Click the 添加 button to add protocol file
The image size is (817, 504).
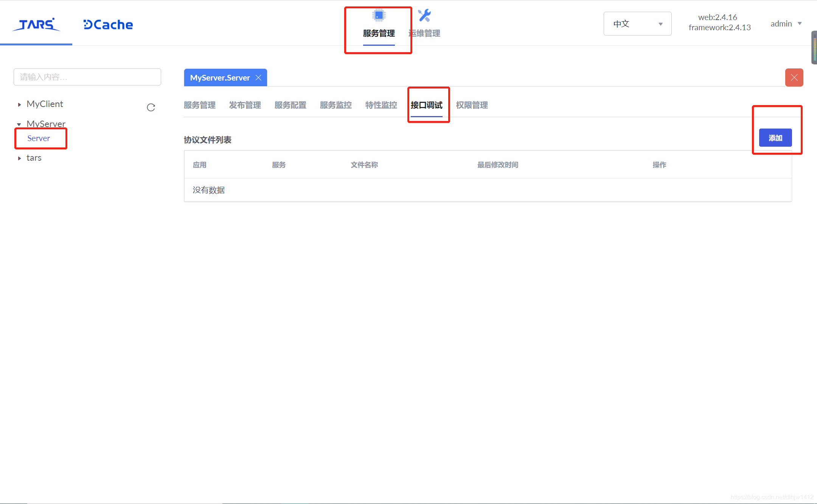tap(775, 138)
